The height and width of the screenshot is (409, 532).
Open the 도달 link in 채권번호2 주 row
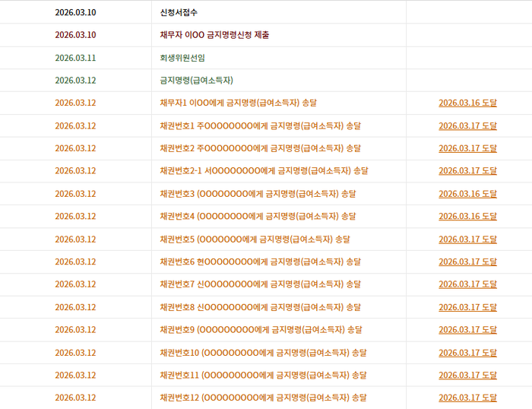(x=467, y=148)
